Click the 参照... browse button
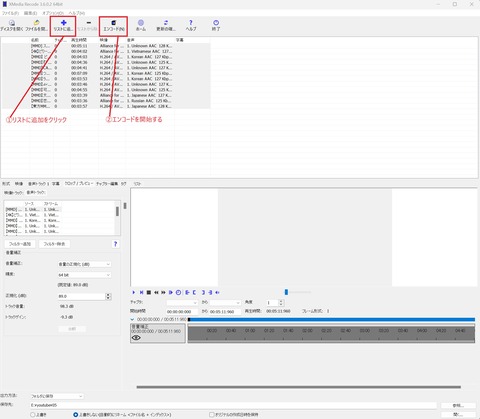Viewport: 480px width, 419px height. (x=458, y=405)
